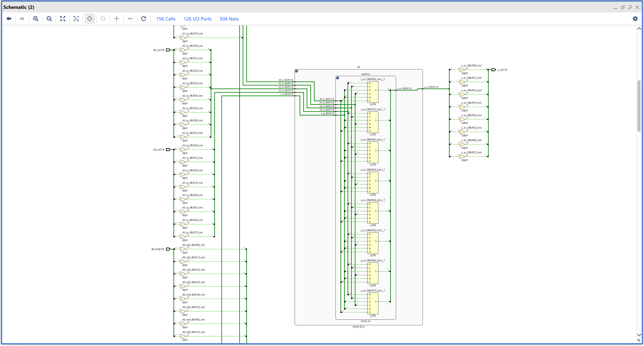Open schematic settings gear
Image resolution: width=644 pixels, height=346 pixels.
click(x=635, y=19)
